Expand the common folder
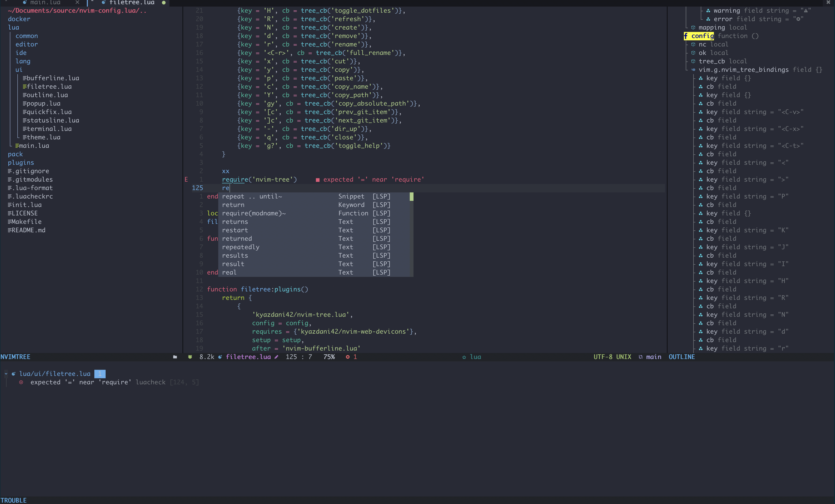Viewport: 835px width, 504px height. [x=27, y=36]
